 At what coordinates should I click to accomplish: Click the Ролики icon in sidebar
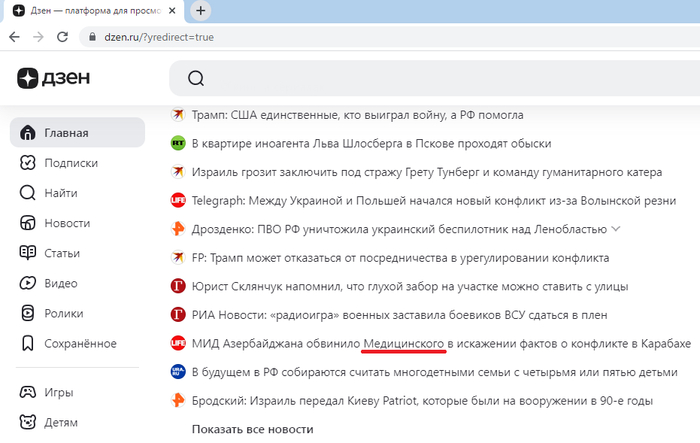pos(28,313)
